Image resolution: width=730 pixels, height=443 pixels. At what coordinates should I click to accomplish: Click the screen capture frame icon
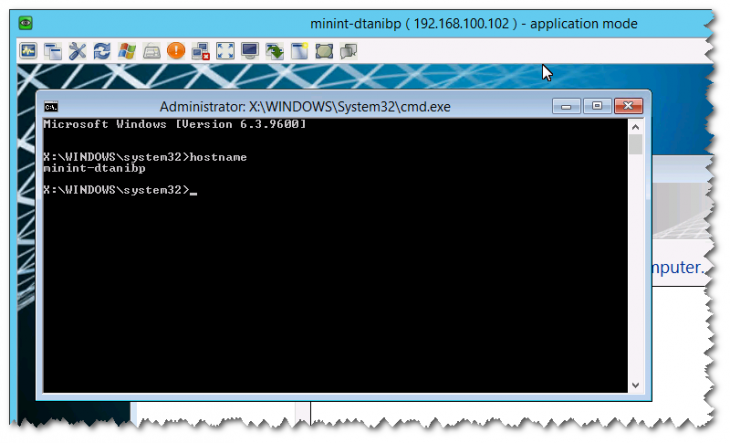coord(324,51)
